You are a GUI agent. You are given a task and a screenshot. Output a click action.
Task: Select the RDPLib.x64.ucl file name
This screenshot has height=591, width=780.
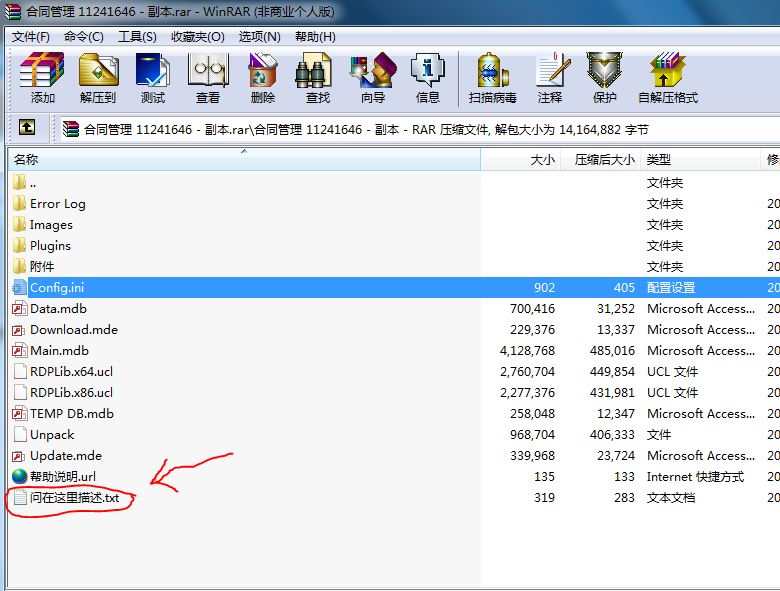tap(72, 371)
